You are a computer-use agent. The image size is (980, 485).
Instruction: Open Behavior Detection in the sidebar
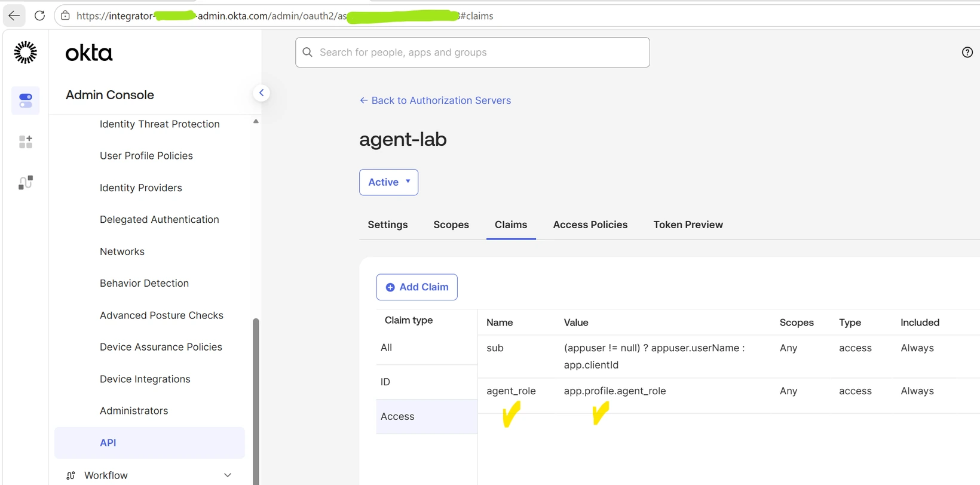click(144, 283)
